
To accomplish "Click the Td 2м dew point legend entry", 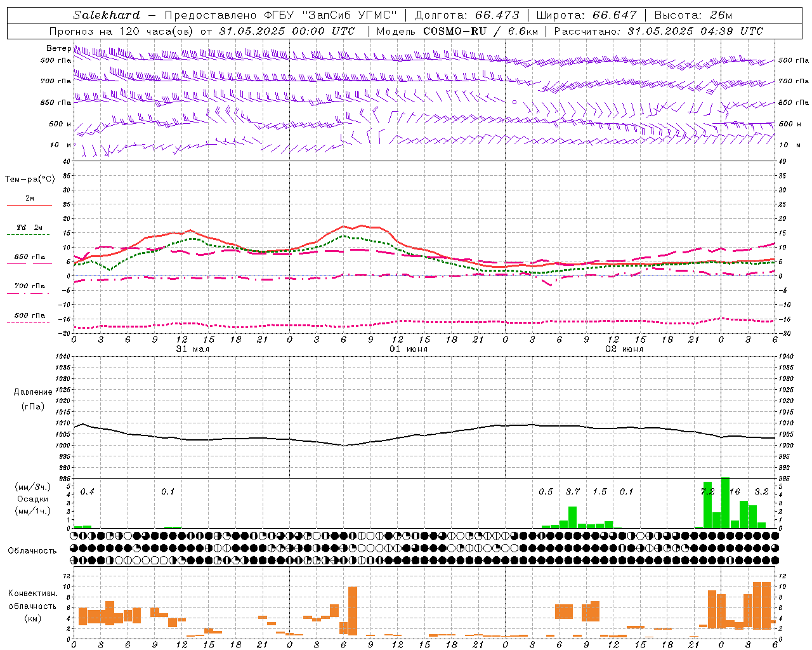I will point(29,230).
